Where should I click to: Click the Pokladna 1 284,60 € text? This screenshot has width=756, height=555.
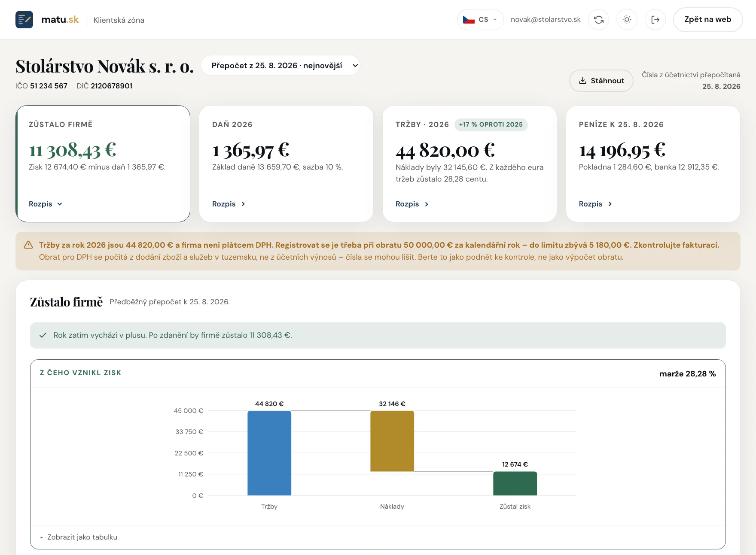(649, 167)
